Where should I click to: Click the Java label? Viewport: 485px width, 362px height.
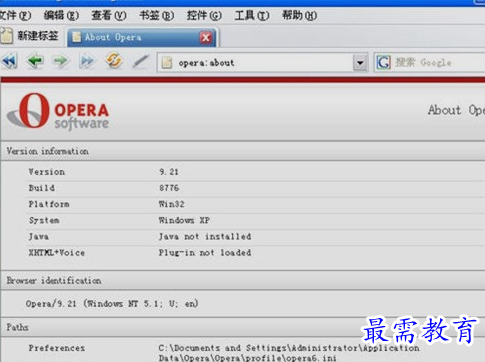coord(39,237)
